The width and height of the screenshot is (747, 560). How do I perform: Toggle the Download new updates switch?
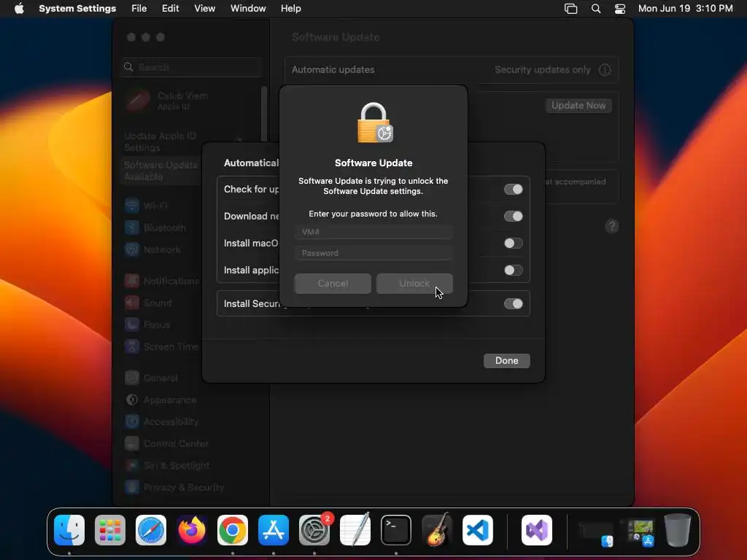pyautogui.click(x=513, y=216)
